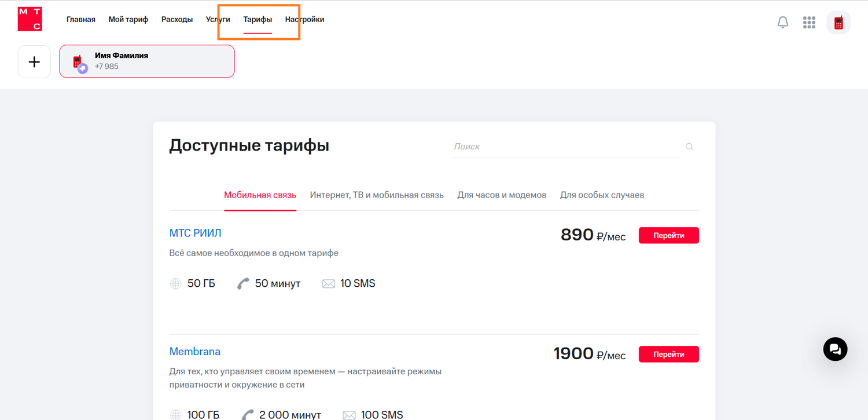Viewport: 868px width, 420px height.
Task: Click the 1900 ₽/мес price
Action: (590, 353)
